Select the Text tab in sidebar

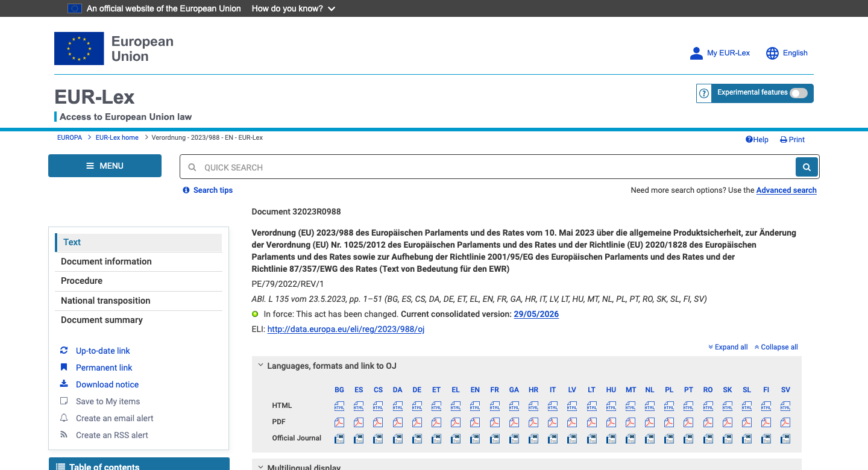pyautogui.click(x=139, y=242)
